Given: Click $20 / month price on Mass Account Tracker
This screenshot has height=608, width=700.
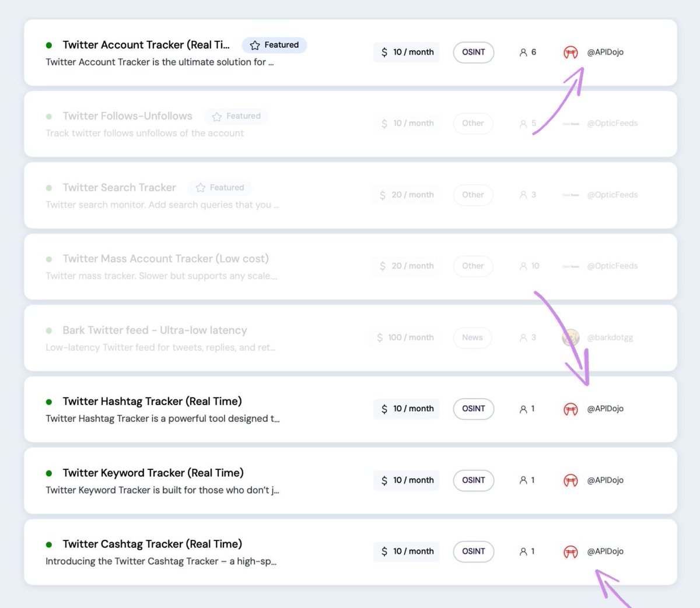Looking at the screenshot, I should point(407,266).
